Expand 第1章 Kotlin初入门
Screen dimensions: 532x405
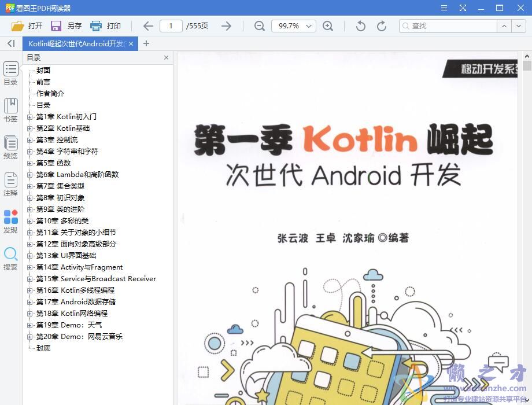coord(30,117)
